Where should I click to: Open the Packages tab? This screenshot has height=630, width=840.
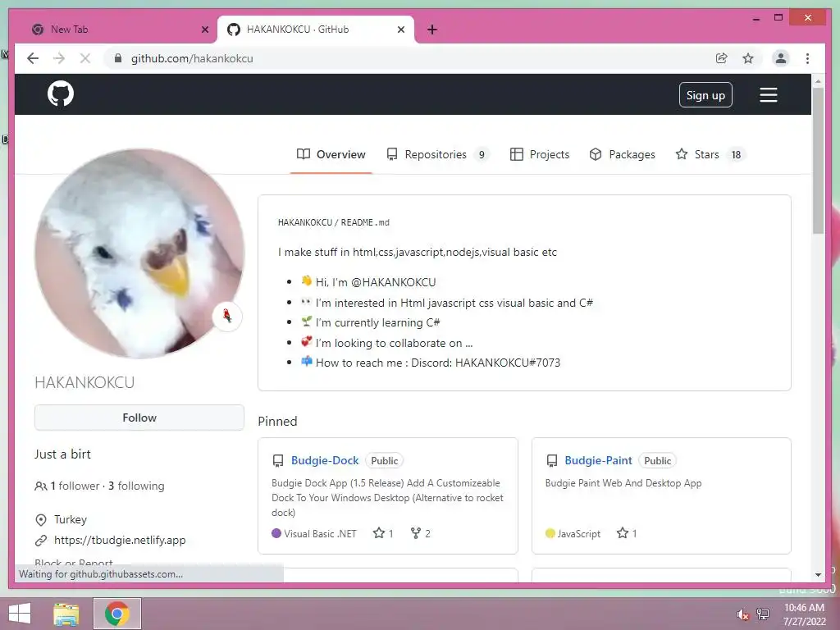(x=622, y=154)
